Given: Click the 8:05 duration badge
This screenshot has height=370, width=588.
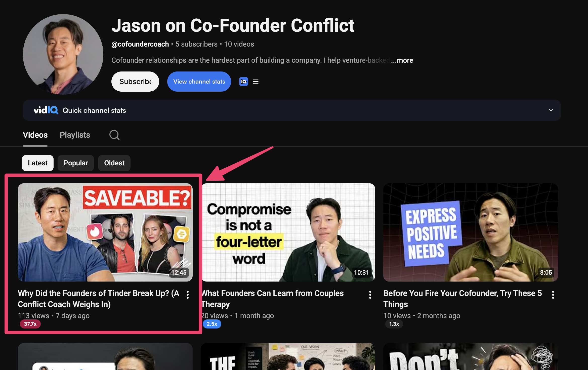Looking at the screenshot, I should (546, 273).
